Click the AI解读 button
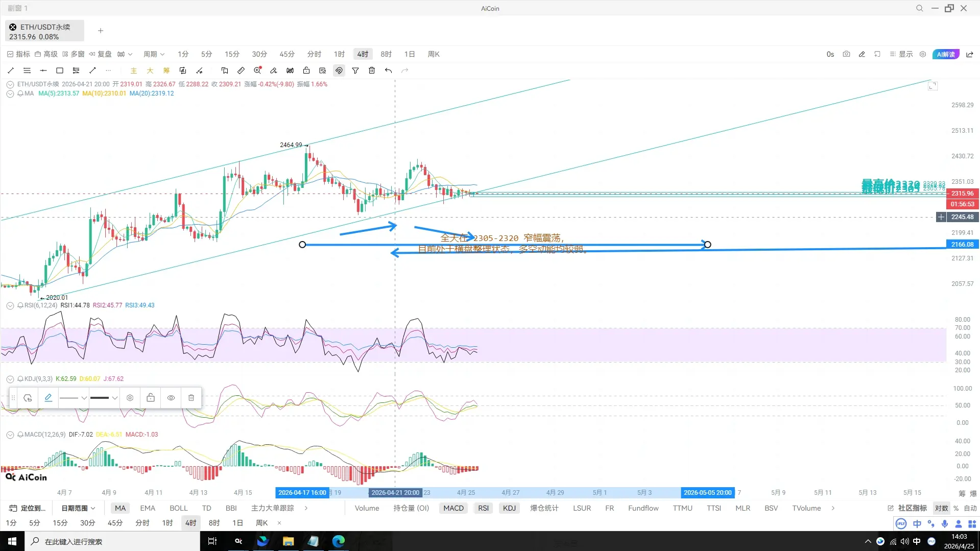 point(946,54)
